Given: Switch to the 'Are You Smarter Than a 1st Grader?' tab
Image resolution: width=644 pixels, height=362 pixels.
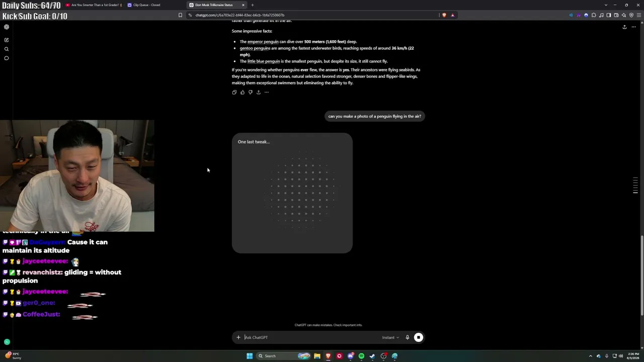Looking at the screenshot, I should click(93, 5).
